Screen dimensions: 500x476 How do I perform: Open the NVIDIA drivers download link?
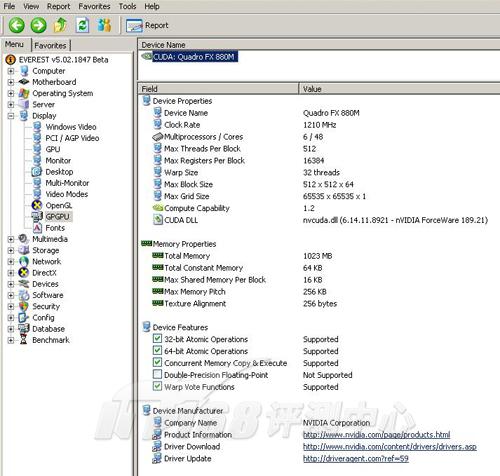click(x=390, y=447)
